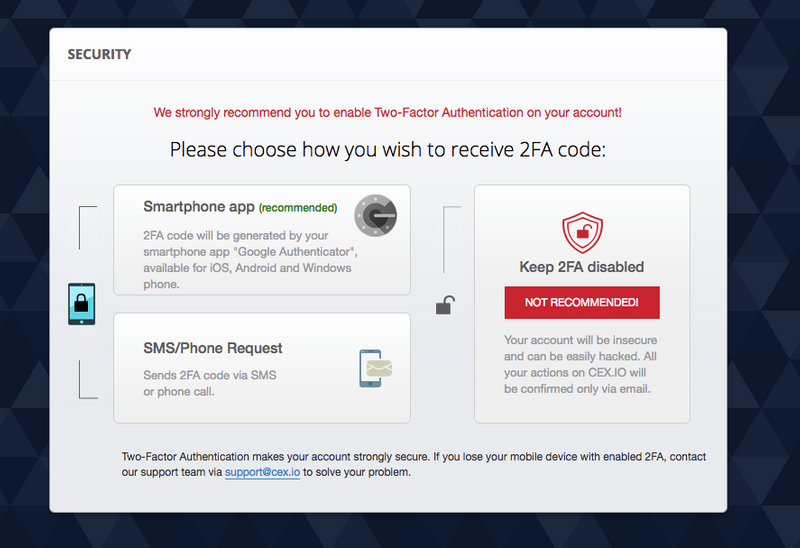Click the SMS phone envelope icon
800x548 pixels.
(376, 368)
